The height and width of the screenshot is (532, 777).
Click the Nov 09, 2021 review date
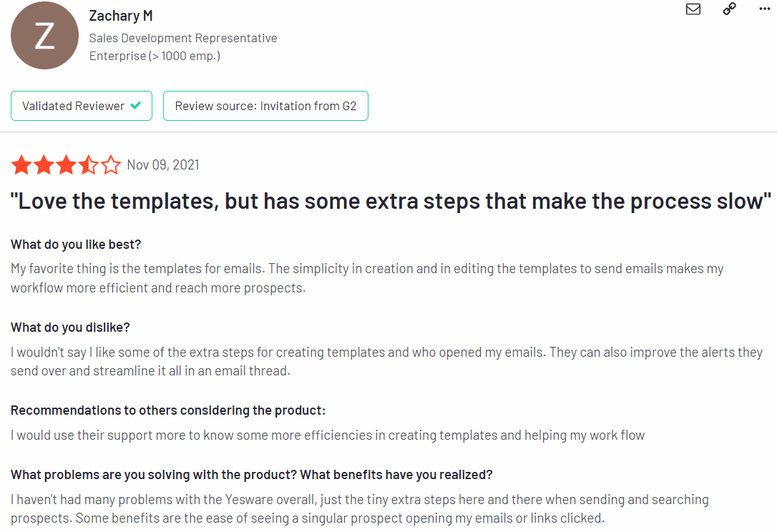tap(163, 165)
